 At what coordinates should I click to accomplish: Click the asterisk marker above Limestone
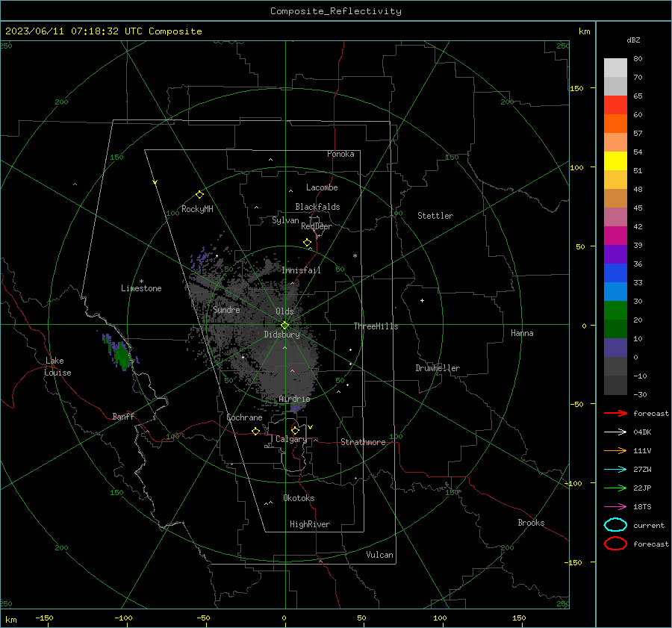[x=141, y=282]
